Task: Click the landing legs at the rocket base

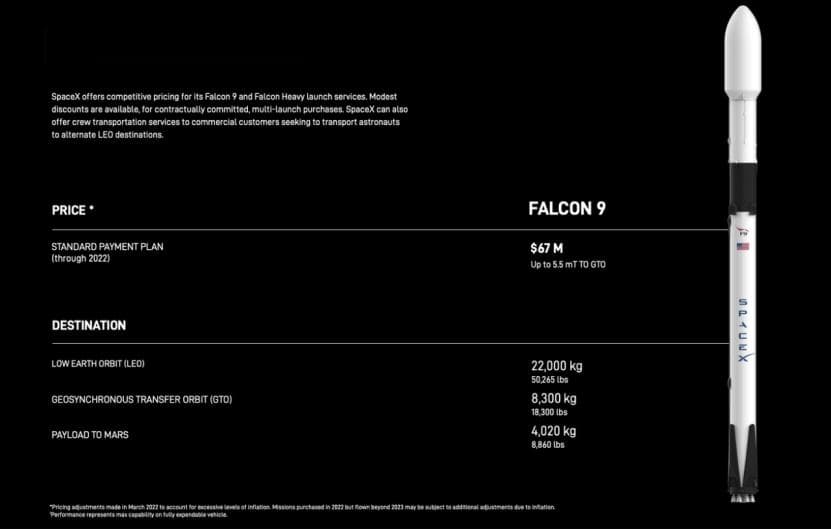Action: pos(742,457)
